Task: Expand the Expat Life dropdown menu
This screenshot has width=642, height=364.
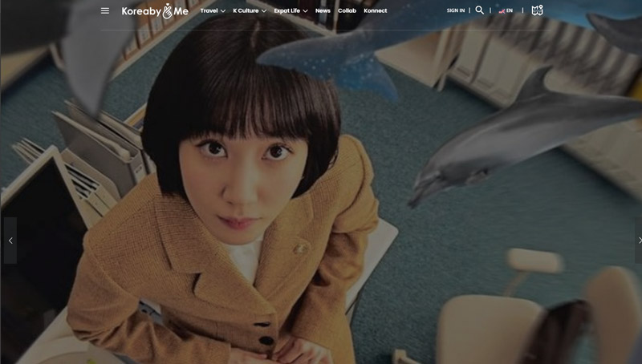Action: pyautogui.click(x=291, y=10)
